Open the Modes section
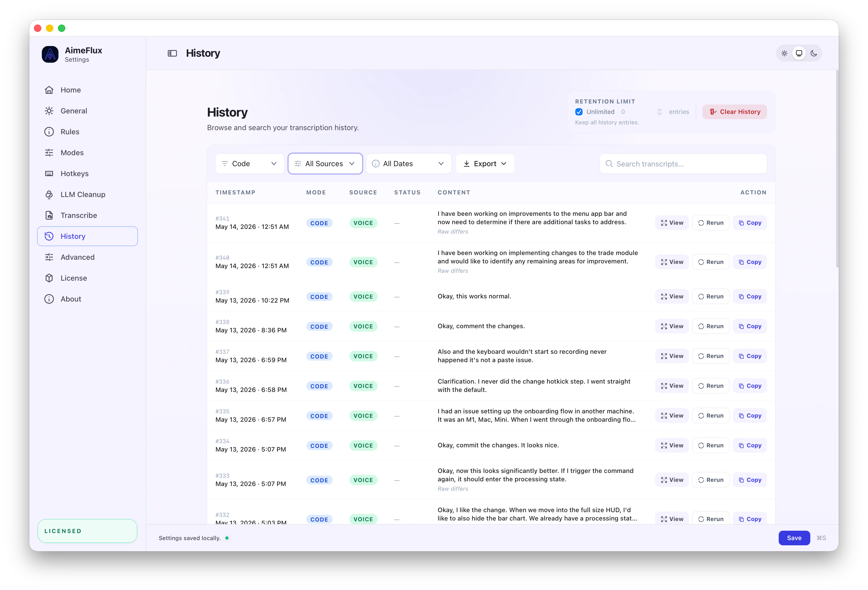The width and height of the screenshot is (868, 590). coord(87,153)
